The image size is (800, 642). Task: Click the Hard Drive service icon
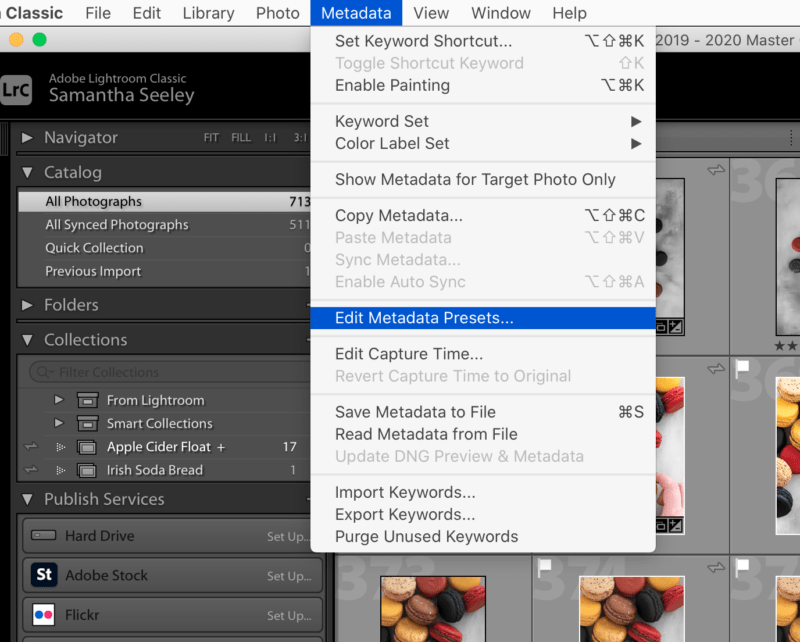(x=44, y=535)
